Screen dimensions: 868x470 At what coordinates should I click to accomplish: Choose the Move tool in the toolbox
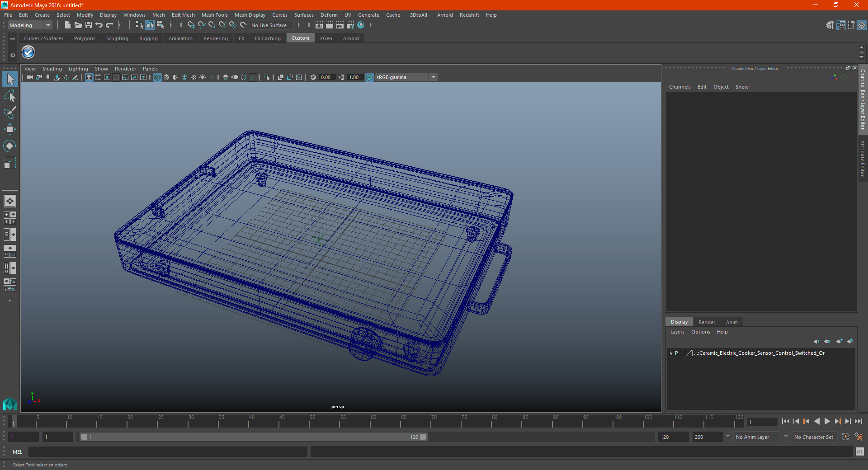click(x=10, y=129)
